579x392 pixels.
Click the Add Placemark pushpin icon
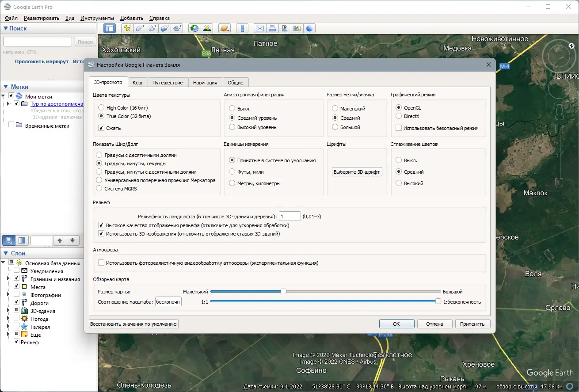click(127, 28)
